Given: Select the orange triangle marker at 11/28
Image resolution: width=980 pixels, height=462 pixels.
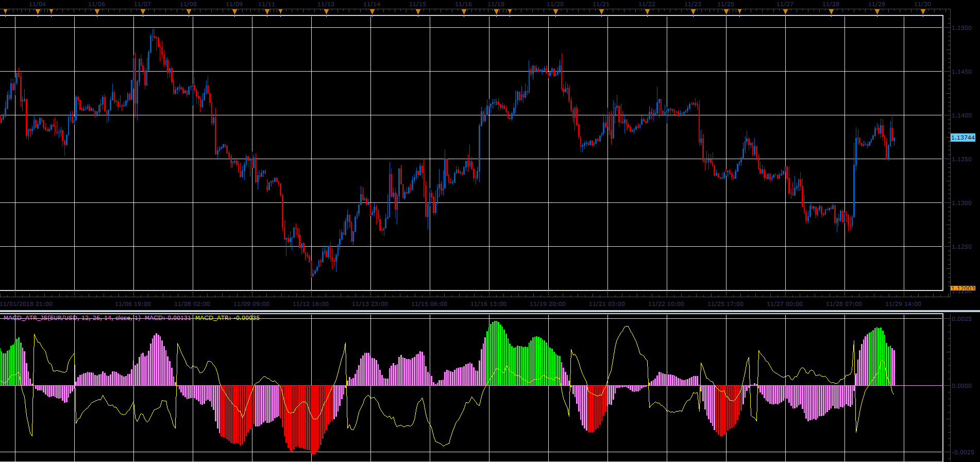Looking at the screenshot, I should pyautogui.click(x=831, y=12).
